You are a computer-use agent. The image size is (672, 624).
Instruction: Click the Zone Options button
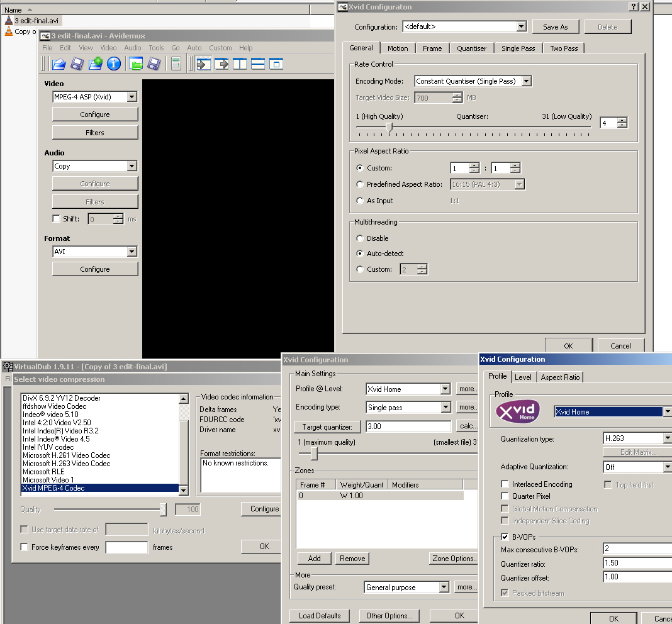[454, 559]
